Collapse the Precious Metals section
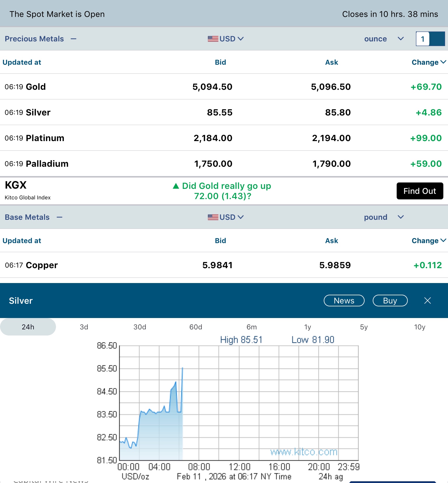 click(x=73, y=39)
